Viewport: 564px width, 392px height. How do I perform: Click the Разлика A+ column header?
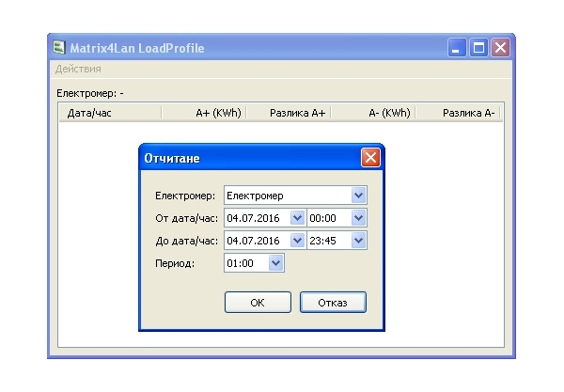tap(289, 113)
